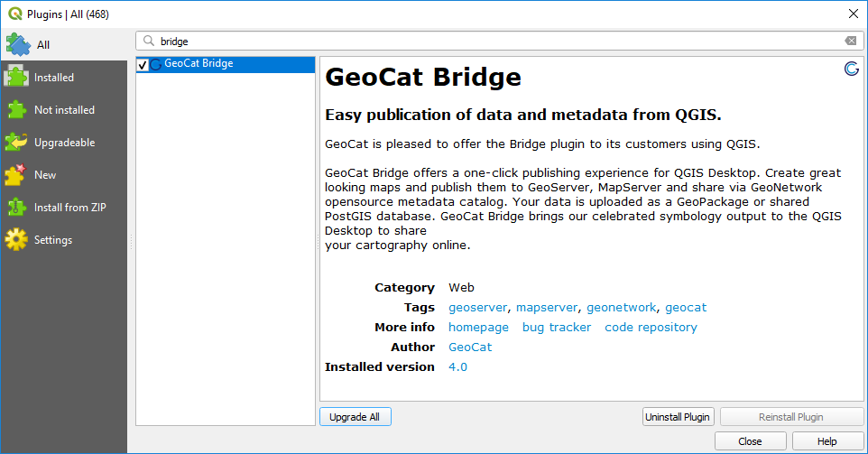Click the Category value 'Web'
The width and height of the screenshot is (868, 454).
(461, 288)
